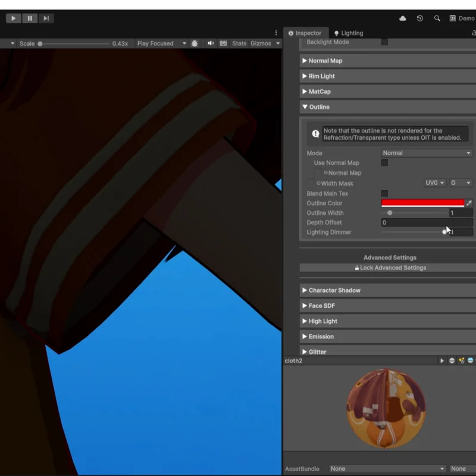Click the red Outline Color swatch

422,203
